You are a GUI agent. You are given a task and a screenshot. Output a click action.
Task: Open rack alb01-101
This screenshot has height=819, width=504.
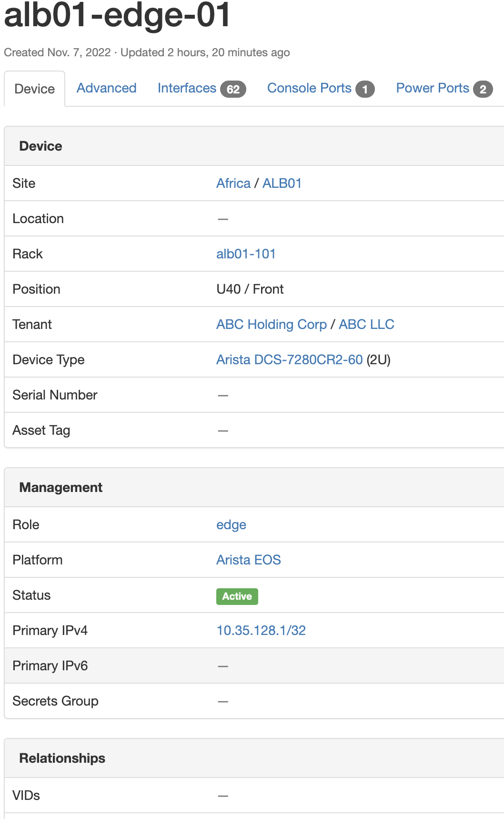point(246,254)
